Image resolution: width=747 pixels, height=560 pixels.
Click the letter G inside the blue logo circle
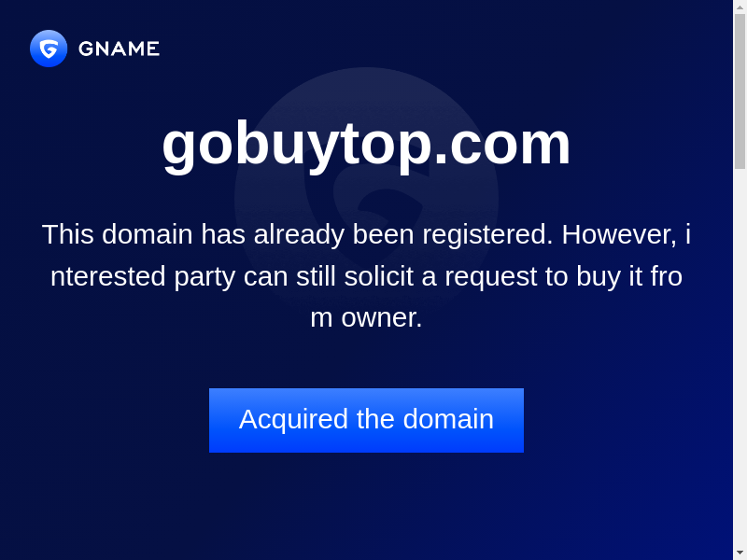pos(49,49)
